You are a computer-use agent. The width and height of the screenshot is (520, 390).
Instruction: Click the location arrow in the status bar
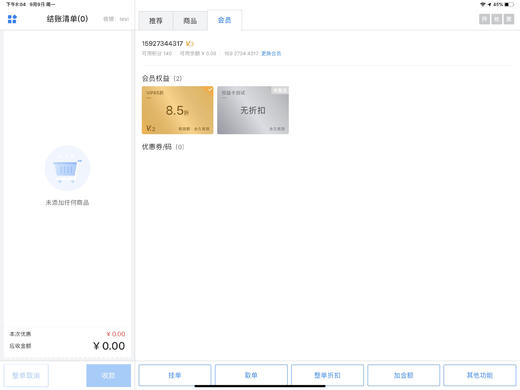(x=489, y=4)
